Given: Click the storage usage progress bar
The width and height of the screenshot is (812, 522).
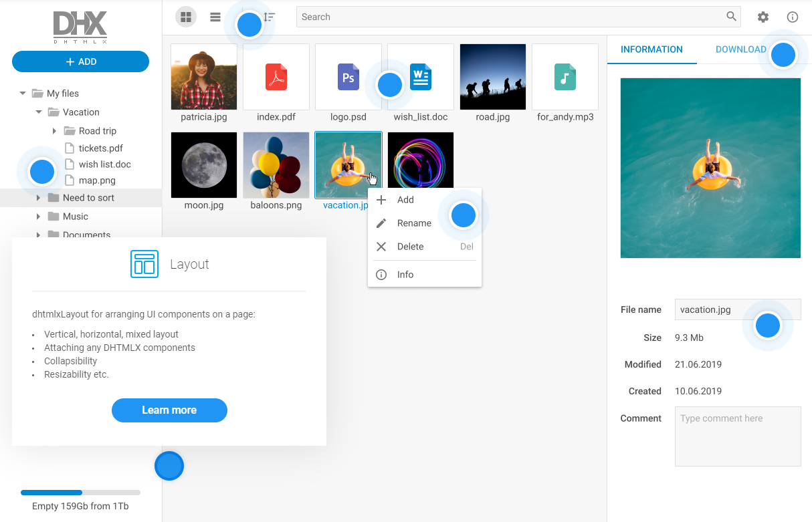Looking at the screenshot, I should coord(80,493).
